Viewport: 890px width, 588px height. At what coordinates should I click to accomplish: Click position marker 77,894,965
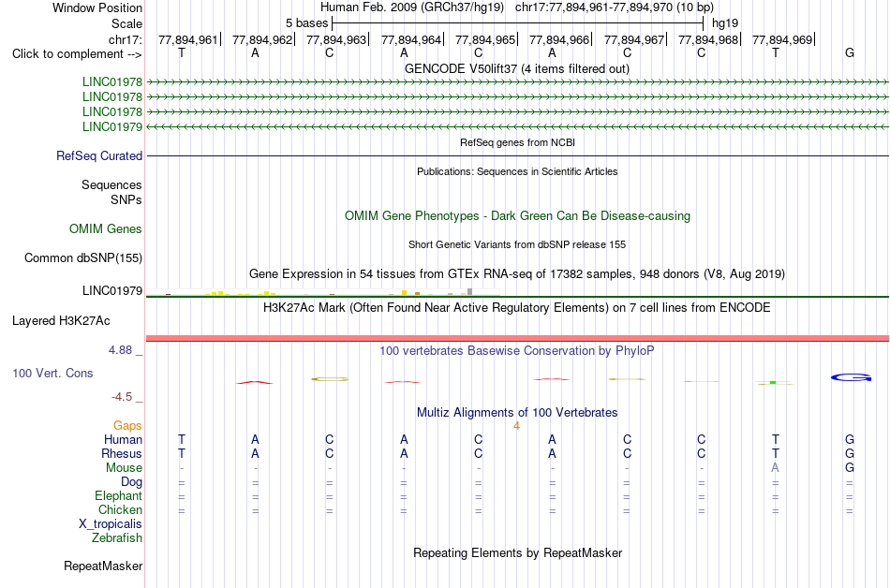tap(484, 39)
